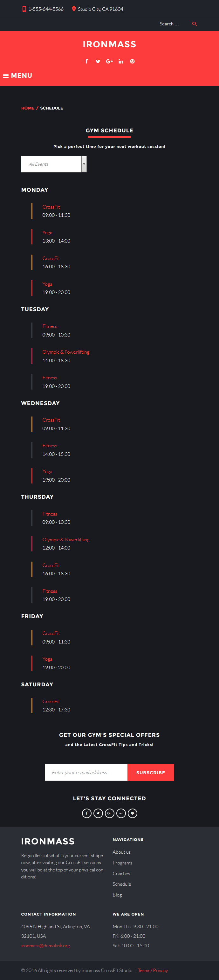This screenshot has width=219, height=980.
Task: Open the hamburger MENU
Action: click(x=17, y=76)
